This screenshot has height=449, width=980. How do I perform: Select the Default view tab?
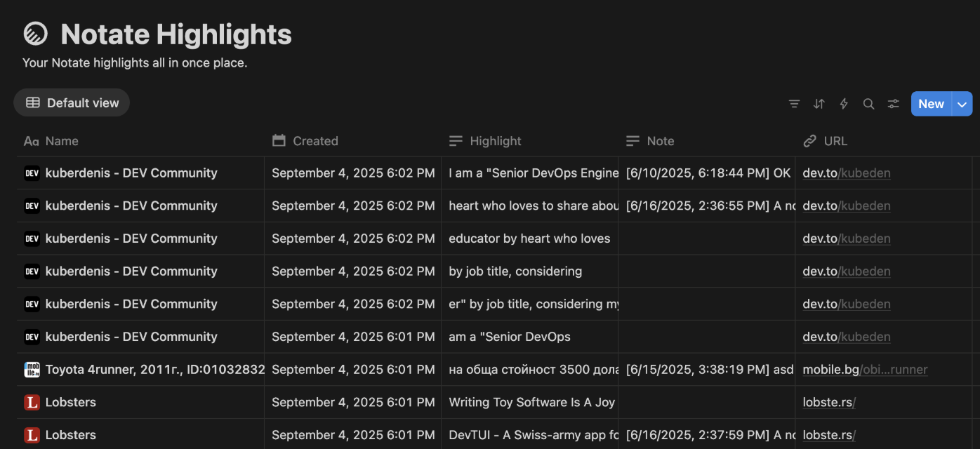click(72, 103)
